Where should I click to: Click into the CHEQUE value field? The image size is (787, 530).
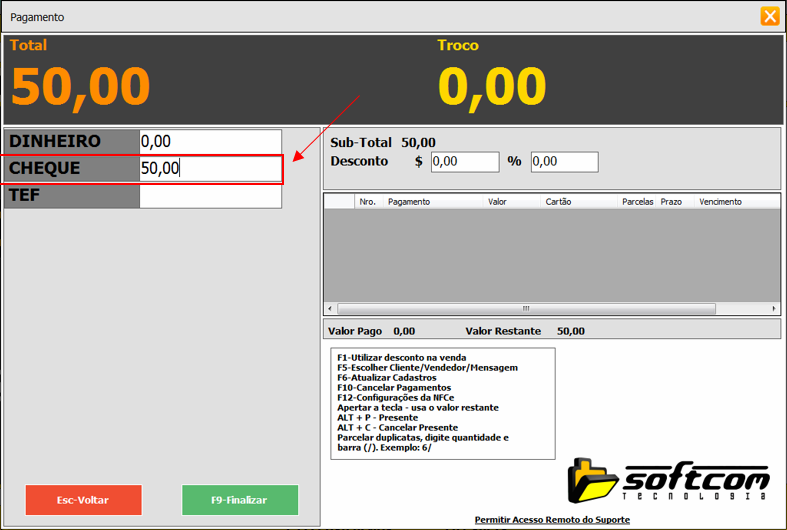coord(210,169)
